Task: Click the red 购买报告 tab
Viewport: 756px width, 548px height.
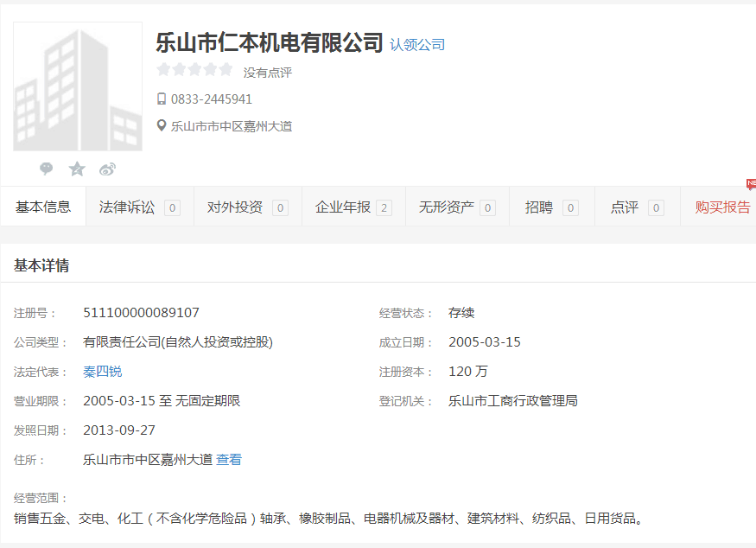Action: [722, 207]
